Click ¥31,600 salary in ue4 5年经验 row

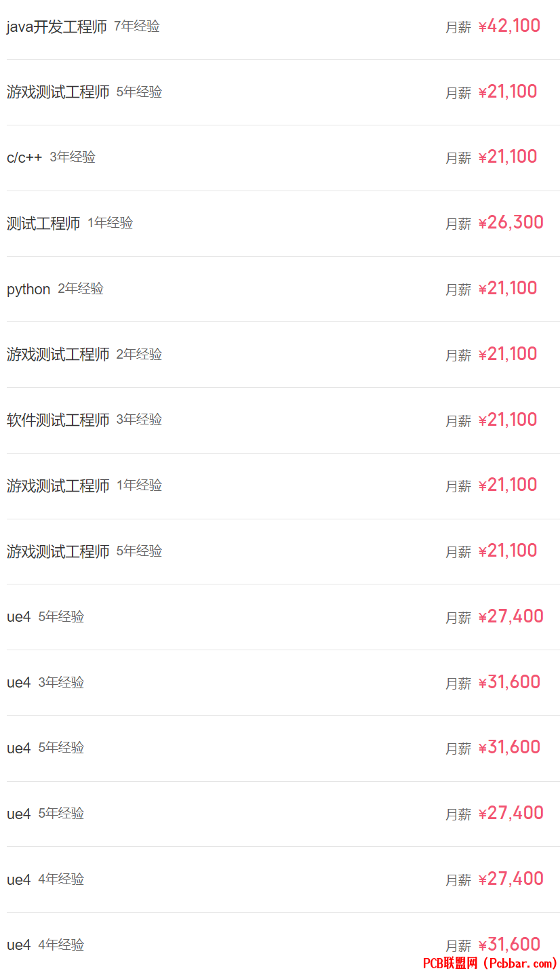coord(509,747)
